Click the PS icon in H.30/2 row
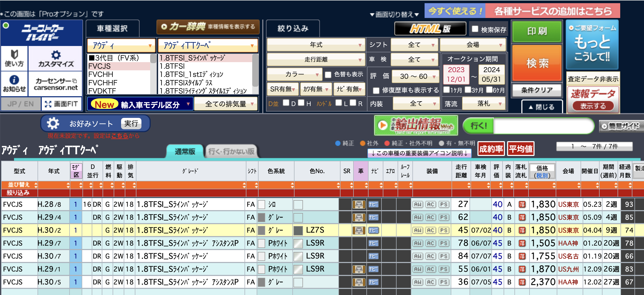 click(x=444, y=230)
